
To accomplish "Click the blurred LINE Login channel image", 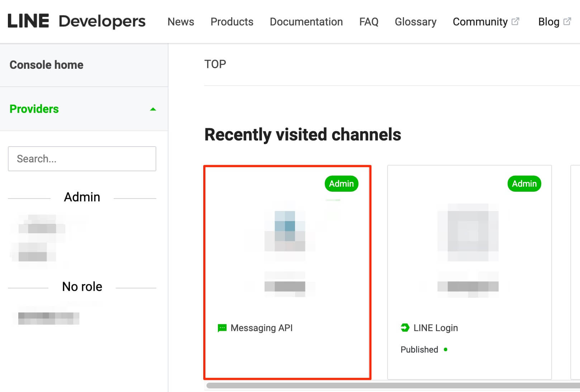I will 468,232.
